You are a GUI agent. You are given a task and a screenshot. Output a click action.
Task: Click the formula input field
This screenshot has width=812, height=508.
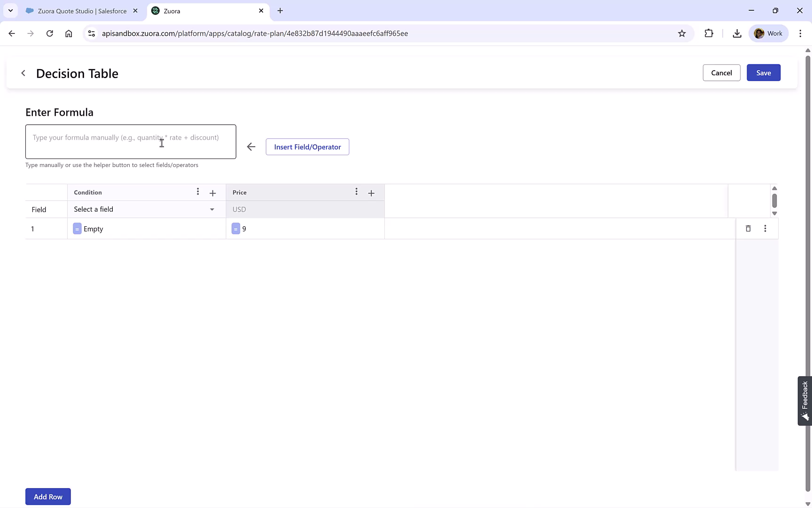pyautogui.click(x=131, y=141)
